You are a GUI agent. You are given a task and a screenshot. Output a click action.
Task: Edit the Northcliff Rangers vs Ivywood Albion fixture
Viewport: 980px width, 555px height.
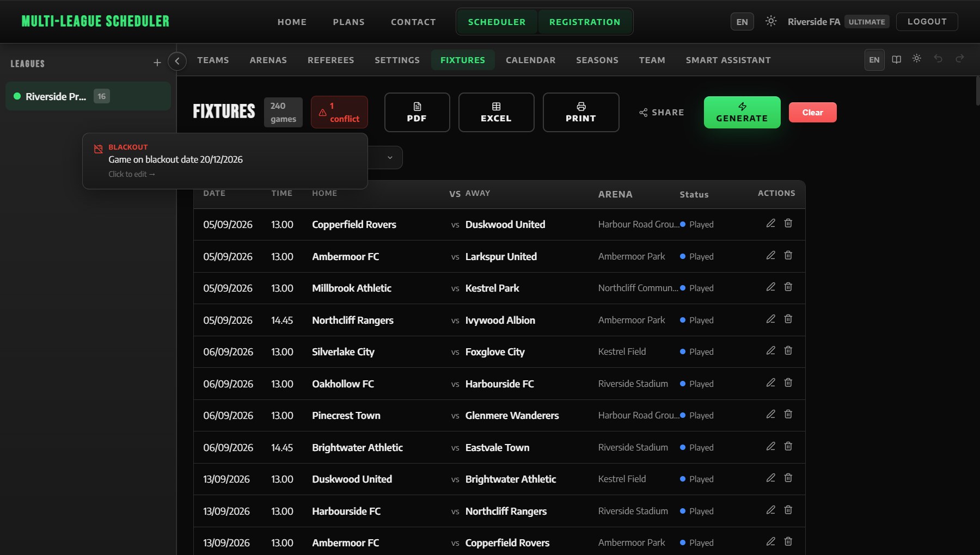tap(770, 319)
